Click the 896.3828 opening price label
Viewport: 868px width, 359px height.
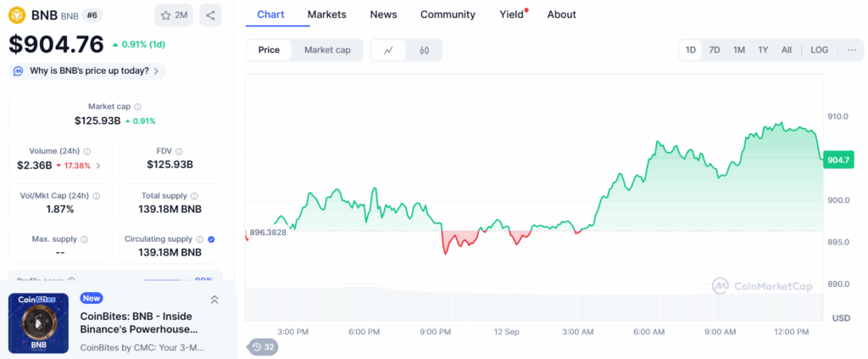point(268,233)
